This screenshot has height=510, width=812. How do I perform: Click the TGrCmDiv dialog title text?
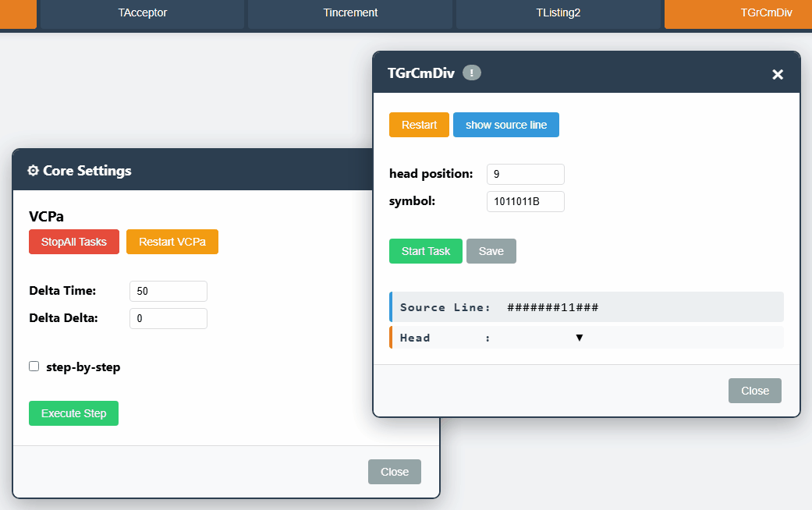pos(421,73)
